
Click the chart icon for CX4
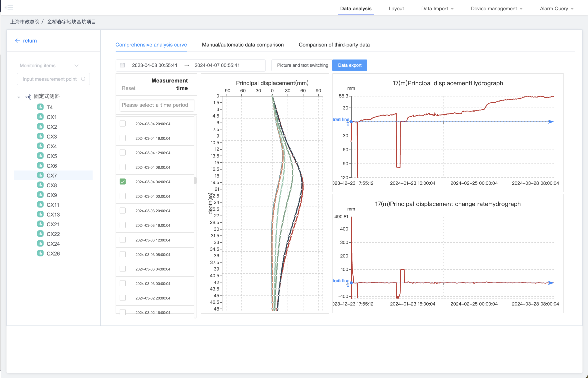(40, 146)
